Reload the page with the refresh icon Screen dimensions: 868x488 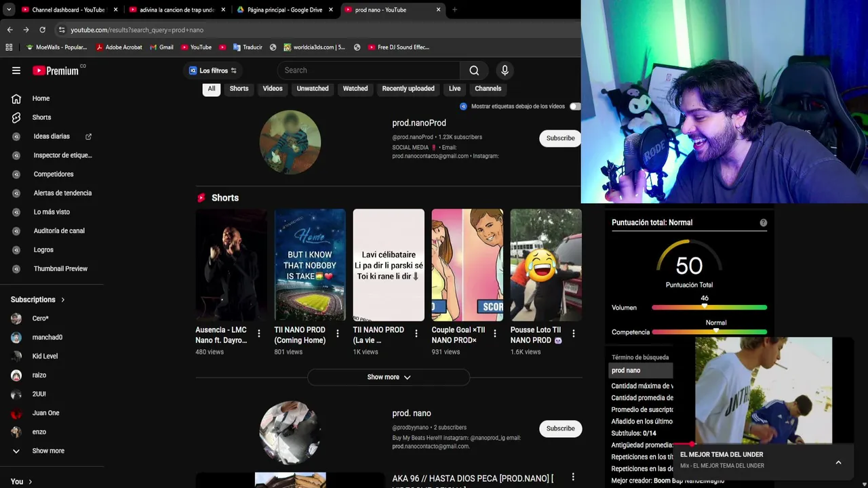pos(42,30)
